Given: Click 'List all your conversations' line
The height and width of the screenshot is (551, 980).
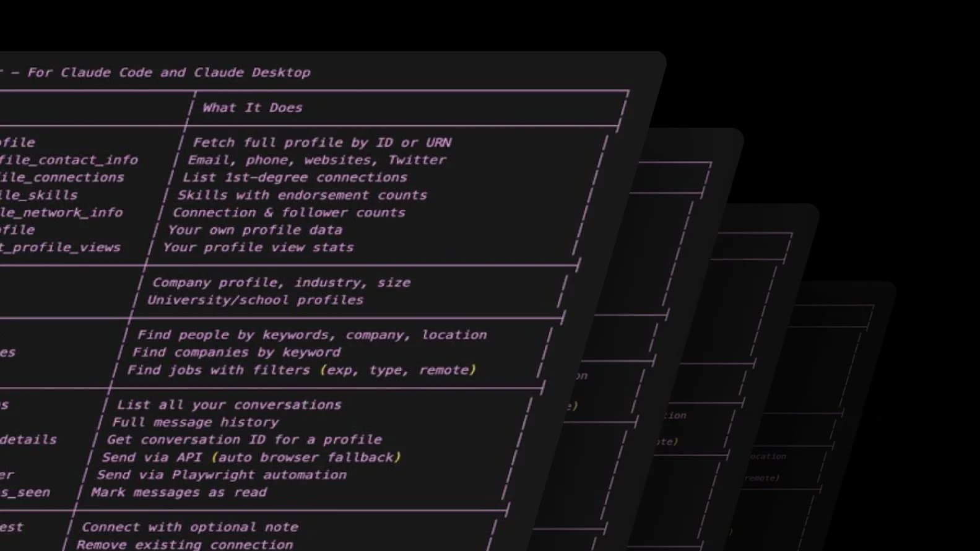Looking at the screenshot, I should pos(229,405).
